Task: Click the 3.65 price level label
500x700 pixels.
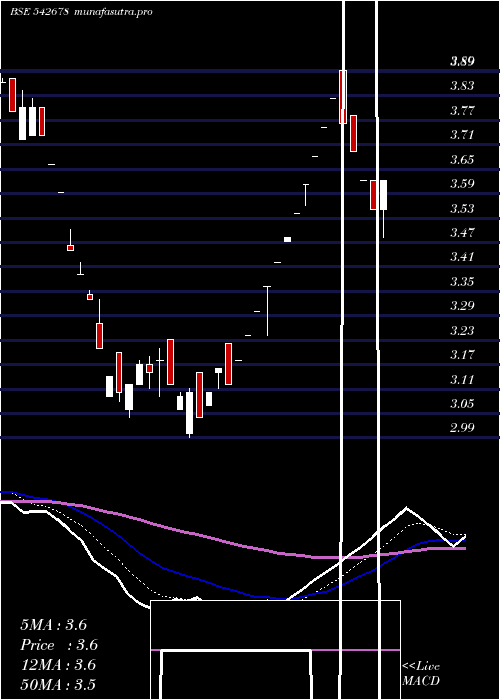Action: (x=462, y=159)
